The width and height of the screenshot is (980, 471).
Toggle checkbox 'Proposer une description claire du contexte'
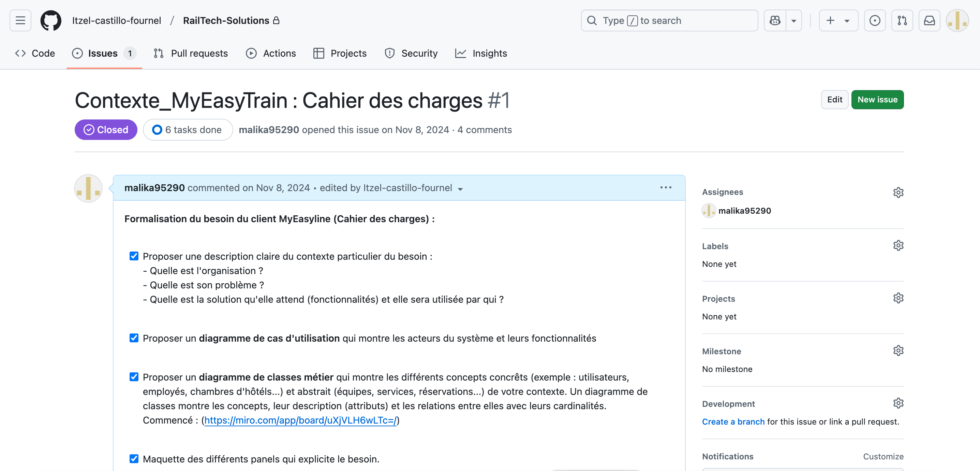pos(134,256)
